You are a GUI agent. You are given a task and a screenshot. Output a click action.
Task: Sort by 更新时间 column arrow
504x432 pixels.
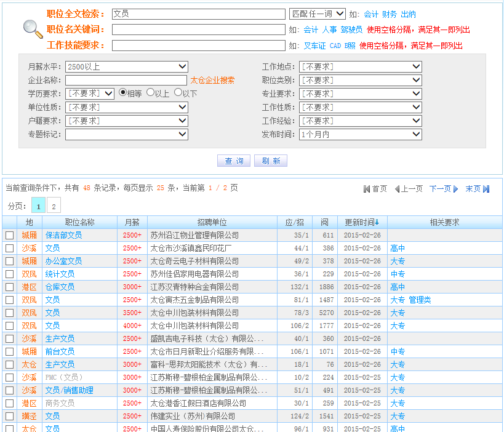377,222
